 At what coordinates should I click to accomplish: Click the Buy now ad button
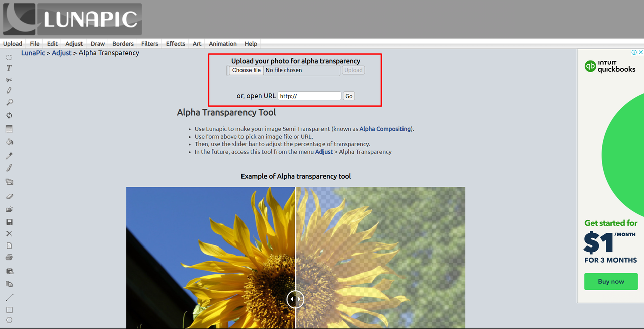[x=611, y=281]
